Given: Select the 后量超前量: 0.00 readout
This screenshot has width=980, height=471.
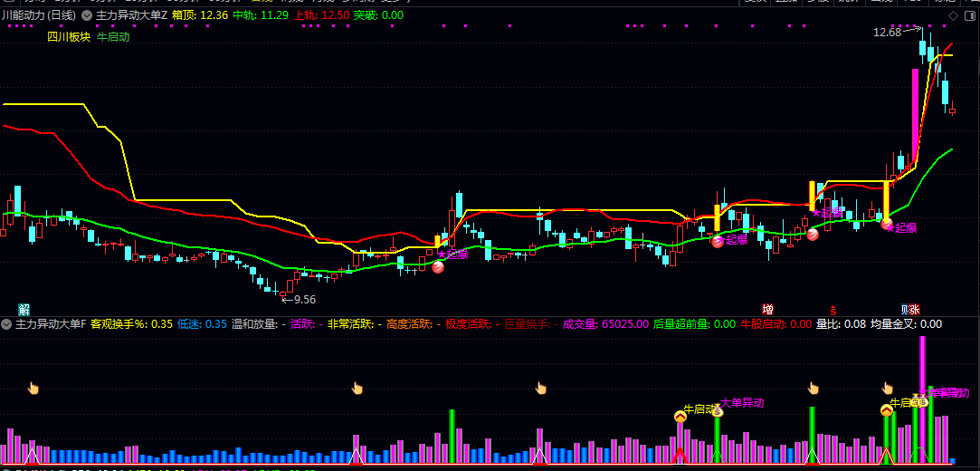Looking at the screenshot, I should [694, 324].
